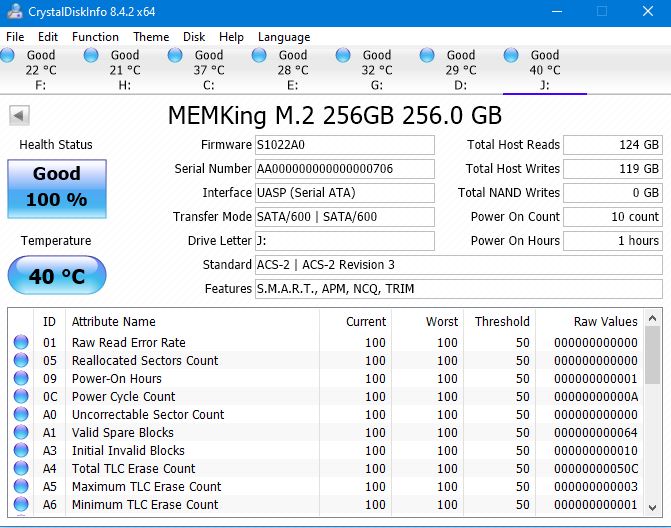Click status orb for Power Cycle Count
The image size is (671, 528).
tap(21, 397)
